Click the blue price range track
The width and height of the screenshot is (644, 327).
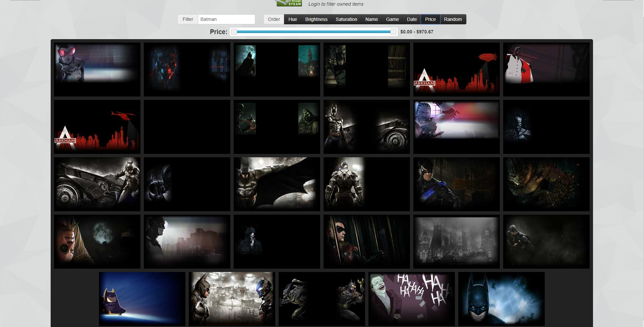[313, 32]
